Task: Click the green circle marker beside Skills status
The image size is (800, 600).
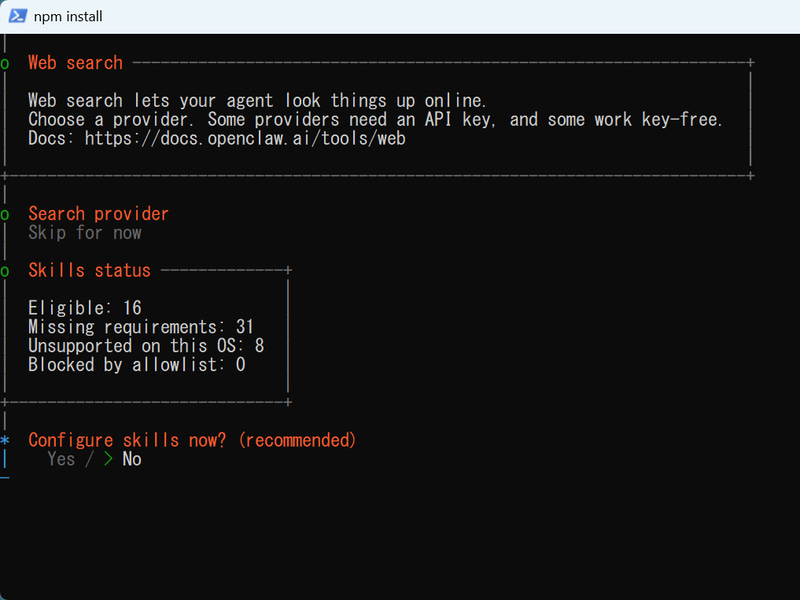Action: pyautogui.click(x=5, y=271)
